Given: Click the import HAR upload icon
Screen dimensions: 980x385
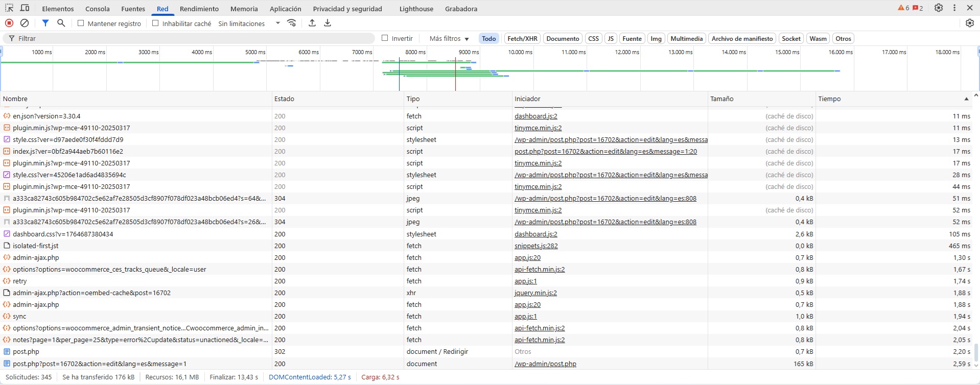Looking at the screenshot, I should pyautogui.click(x=312, y=23).
